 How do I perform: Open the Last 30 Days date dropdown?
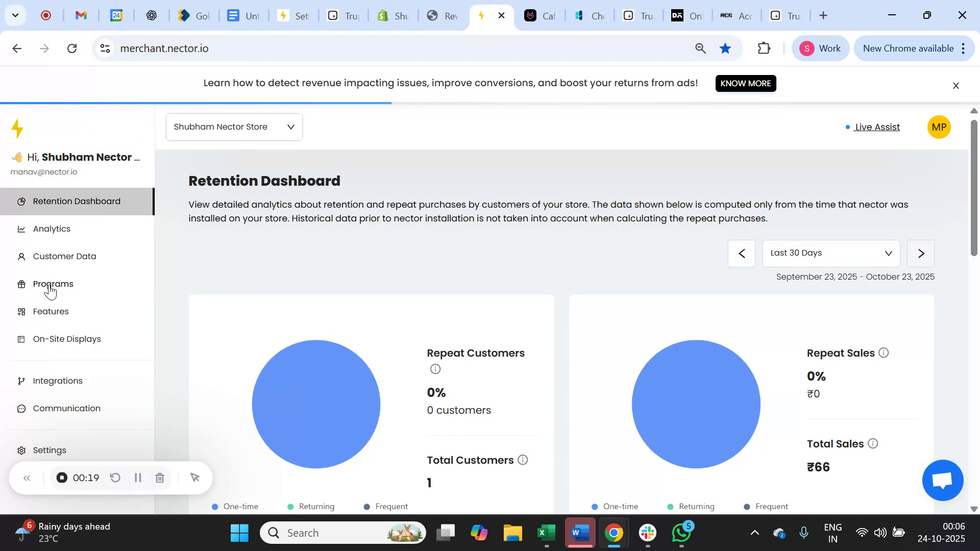coord(831,253)
